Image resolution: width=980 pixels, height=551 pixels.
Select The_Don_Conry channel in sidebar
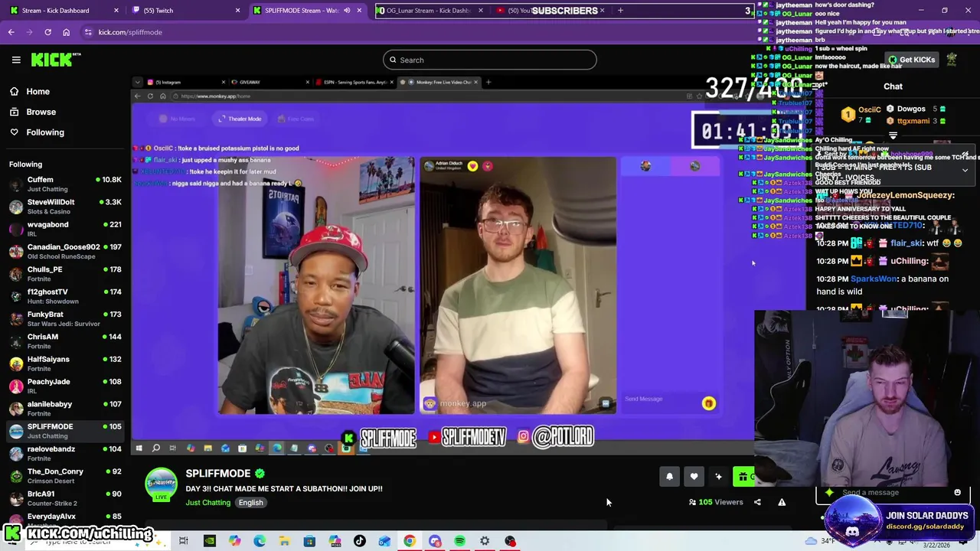[65, 476]
